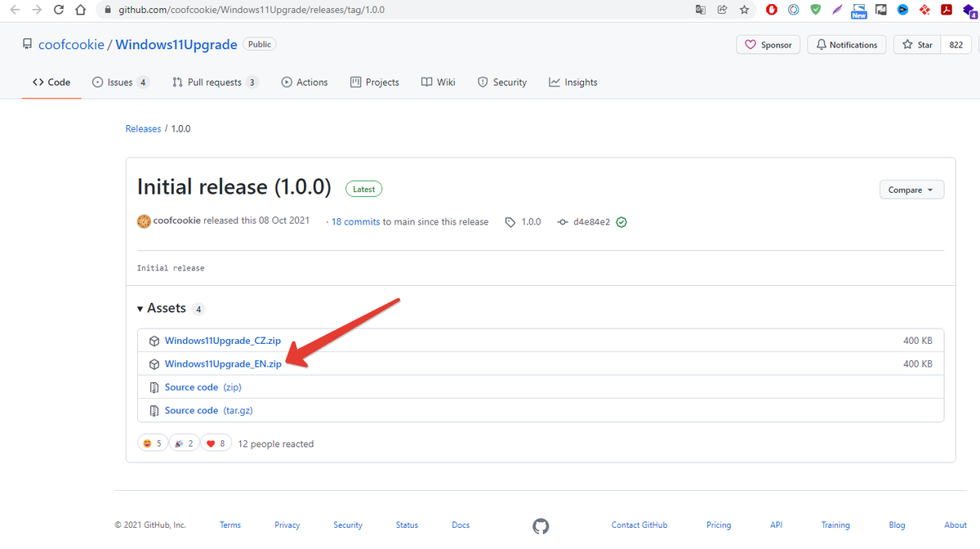The height and width of the screenshot is (549, 980).
Task: Click the green verified checkmark icon
Action: (621, 221)
